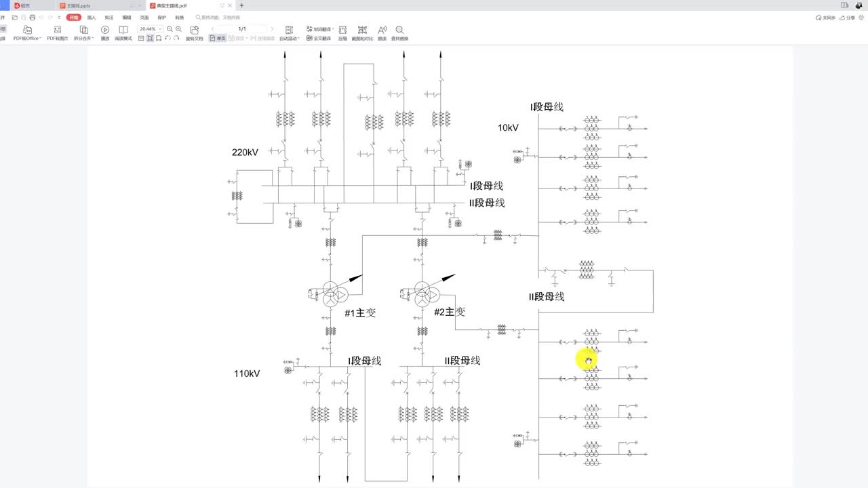Start 播放 slideshow mode
Screen dimensions: 868x488
click(105, 33)
